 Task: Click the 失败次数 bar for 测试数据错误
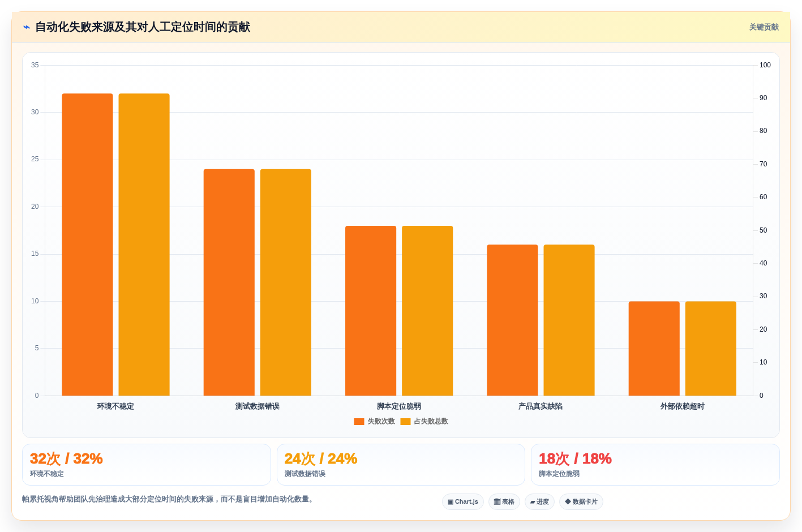(x=229, y=282)
